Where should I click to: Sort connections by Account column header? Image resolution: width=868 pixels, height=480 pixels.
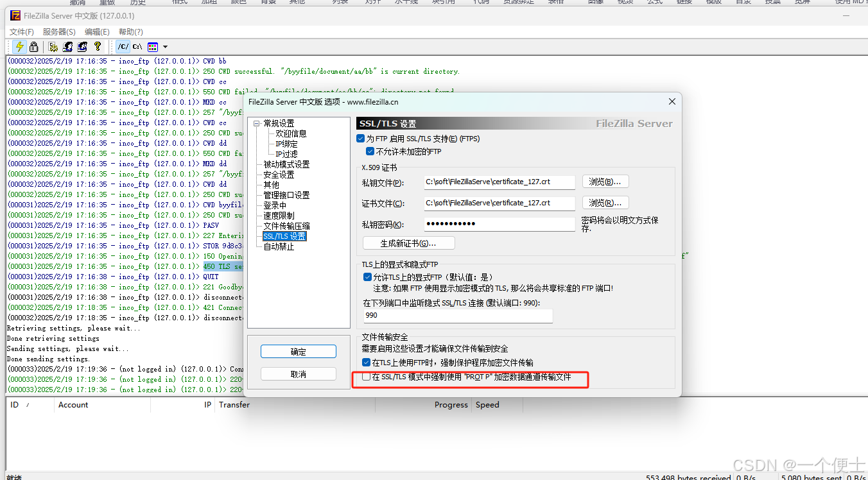pos(101,405)
